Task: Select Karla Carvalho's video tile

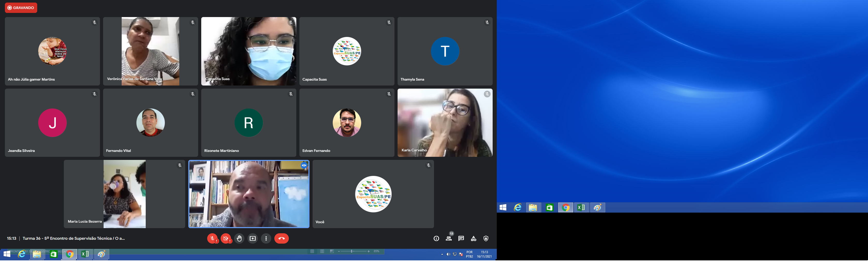Action: 445,123
